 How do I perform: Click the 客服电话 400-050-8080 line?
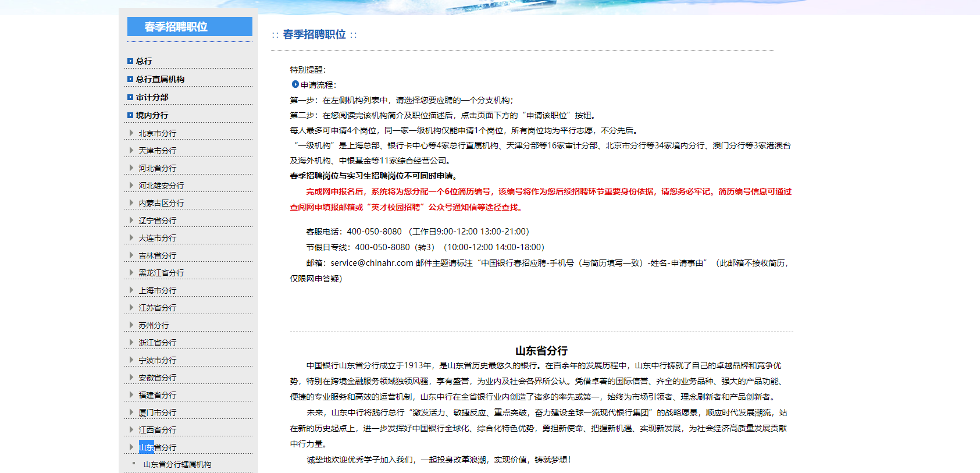418,232
